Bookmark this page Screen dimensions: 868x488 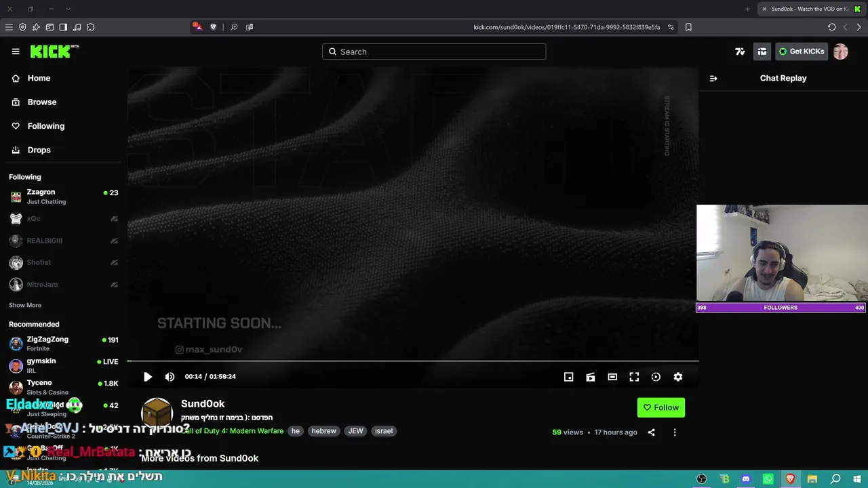pyautogui.click(x=688, y=27)
